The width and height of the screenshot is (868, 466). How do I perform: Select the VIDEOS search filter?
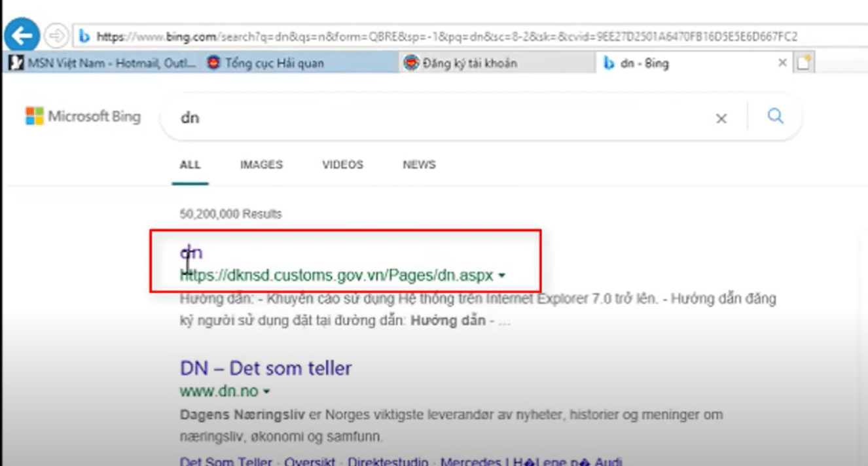click(x=342, y=165)
